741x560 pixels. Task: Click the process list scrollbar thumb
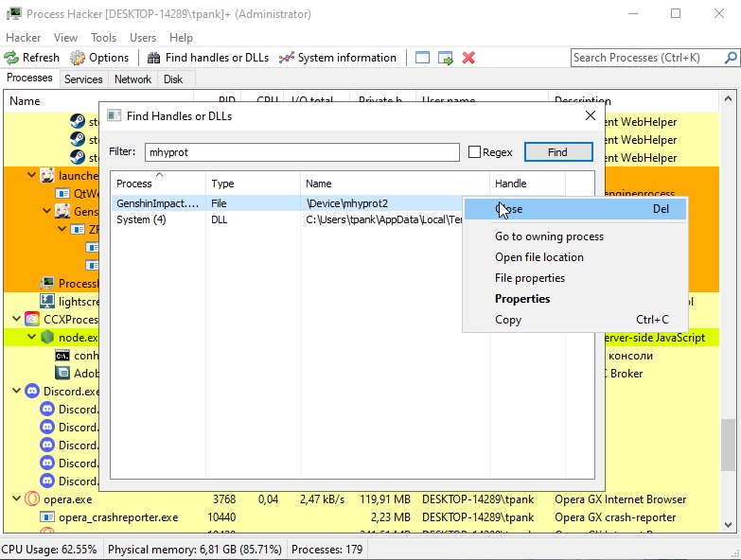[728, 445]
